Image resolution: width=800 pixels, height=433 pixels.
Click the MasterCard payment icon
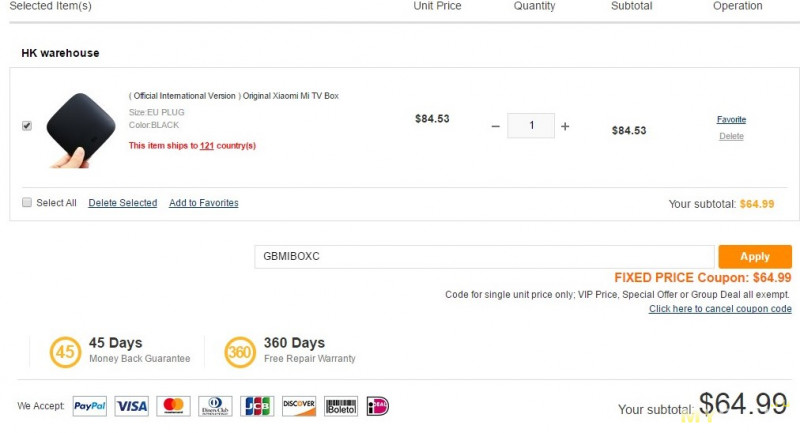173,406
